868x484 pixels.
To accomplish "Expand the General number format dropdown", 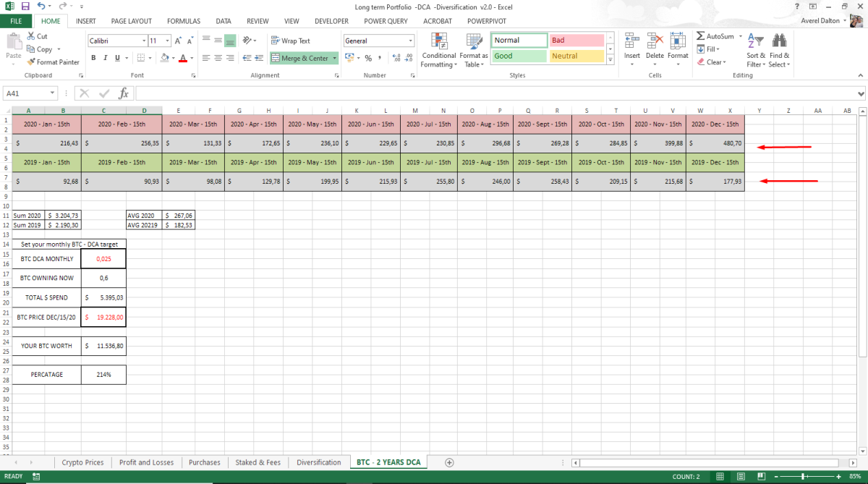I will coord(410,41).
